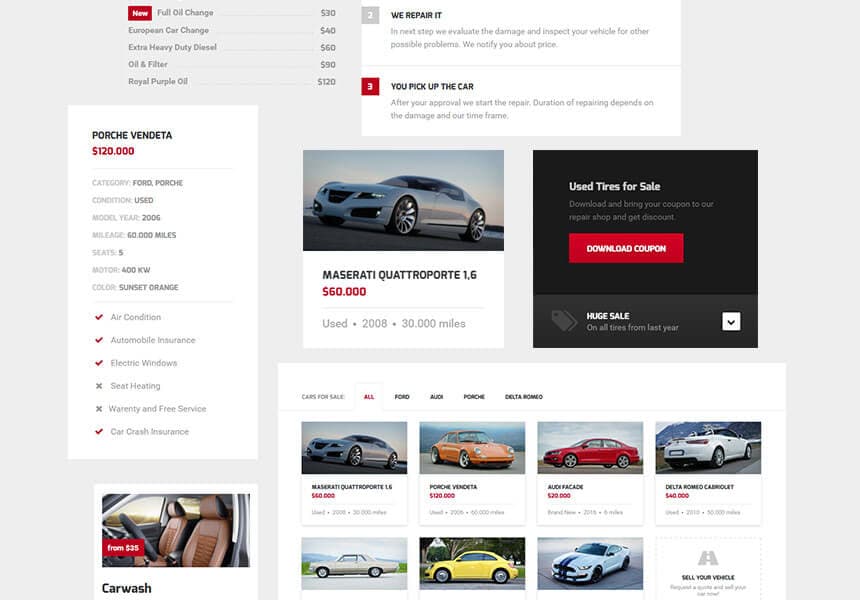Click the checkmark next to Car Crash Insurance
This screenshot has height=600, width=860.
point(99,432)
